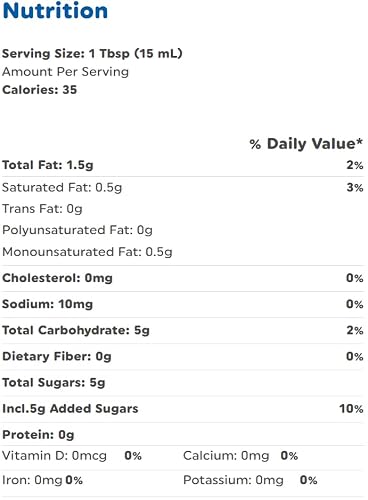Select the Total Fat: 1.5g row
Image resolution: width=368 pixels, height=500 pixels.
(183, 165)
